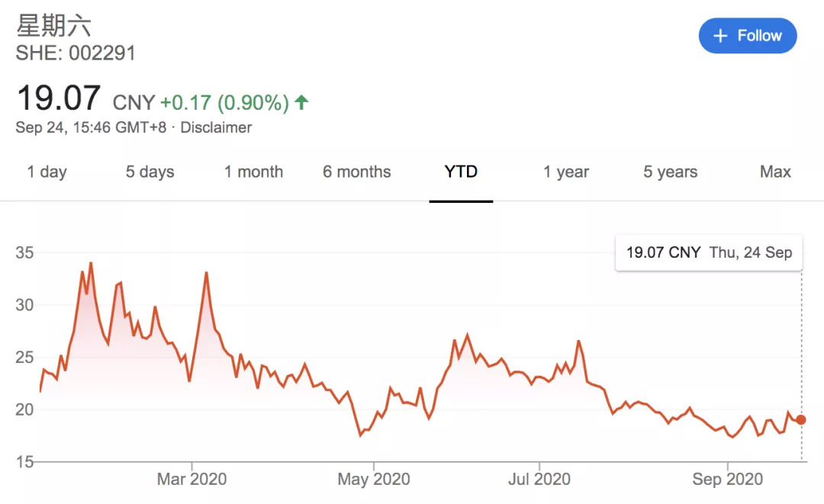Select the 5 years tab

click(670, 172)
